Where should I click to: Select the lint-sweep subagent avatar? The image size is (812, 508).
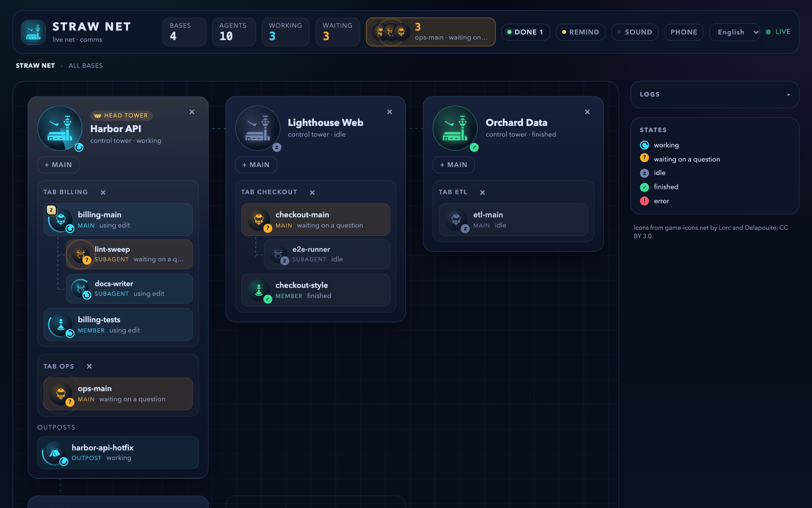[x=80, y=254]
